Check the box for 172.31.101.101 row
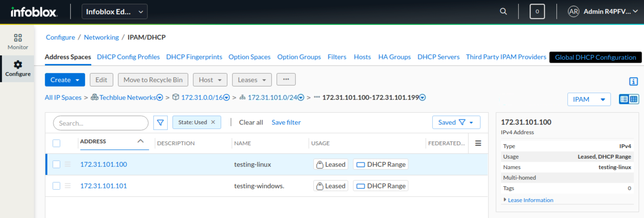Viewport: 644px width, 218px height. (57, 186)
